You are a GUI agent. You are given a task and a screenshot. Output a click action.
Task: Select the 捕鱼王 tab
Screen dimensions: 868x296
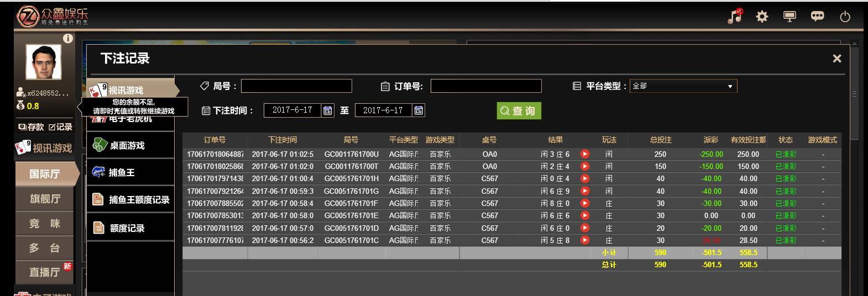pyautogui.click(x=130, y=172)
